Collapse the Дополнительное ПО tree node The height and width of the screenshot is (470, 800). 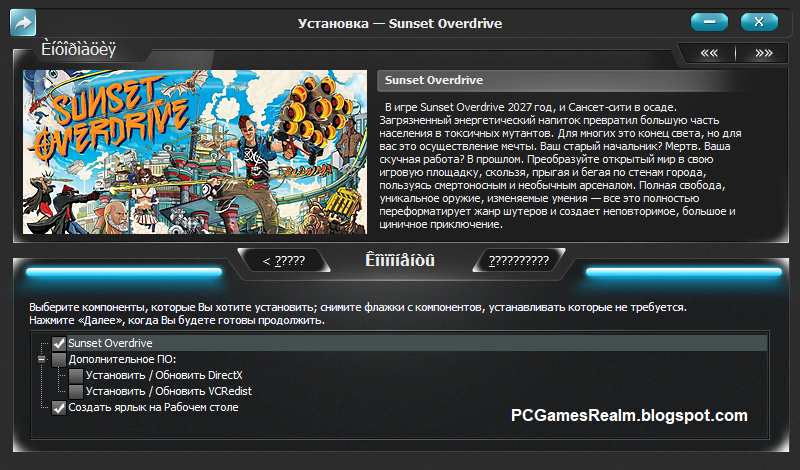[42, 359]
